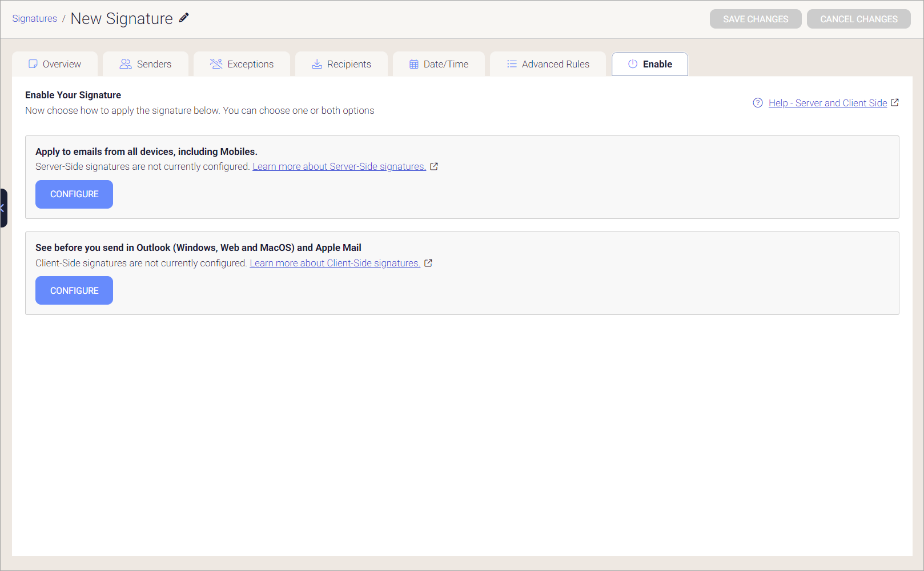Screen dimensions: 924x571
Task: Open Help - Server and Client Side
Action: [829, 103]
